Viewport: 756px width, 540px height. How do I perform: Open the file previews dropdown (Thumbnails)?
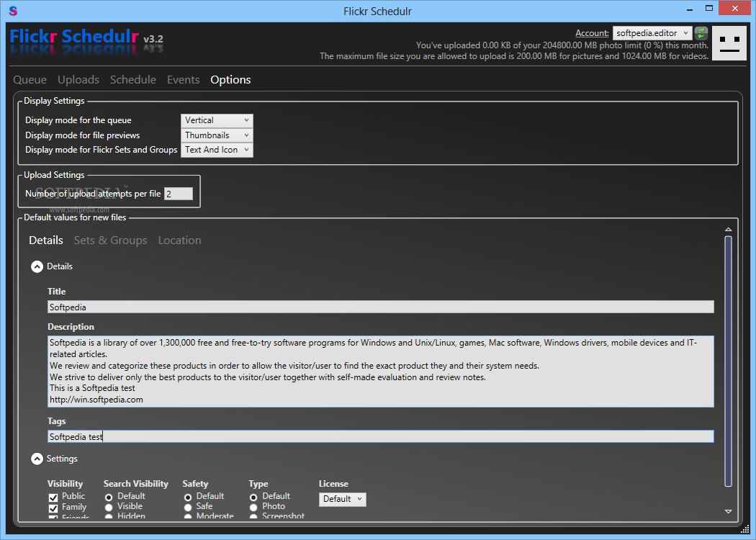(x=217, y=135)
